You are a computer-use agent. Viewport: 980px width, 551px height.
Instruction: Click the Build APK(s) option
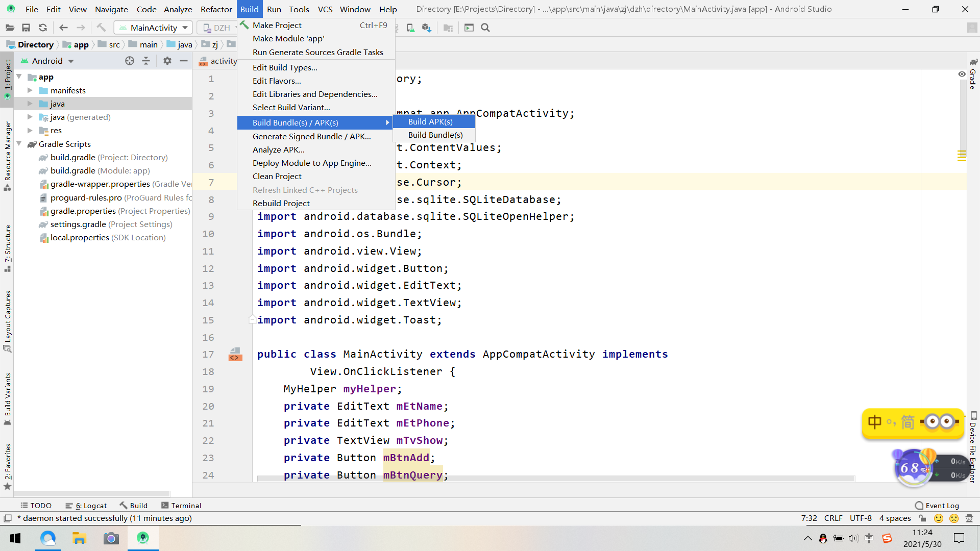coord(430,122)
